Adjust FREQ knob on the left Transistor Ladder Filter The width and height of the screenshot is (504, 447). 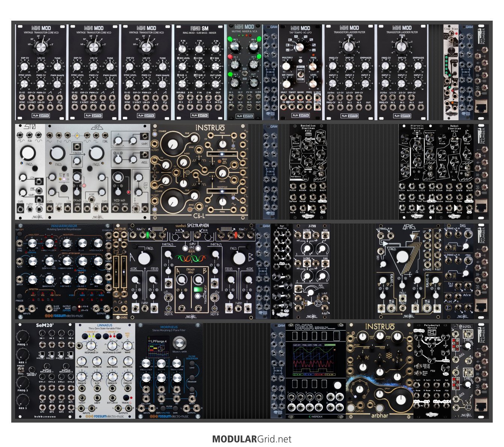coord(349,47)
